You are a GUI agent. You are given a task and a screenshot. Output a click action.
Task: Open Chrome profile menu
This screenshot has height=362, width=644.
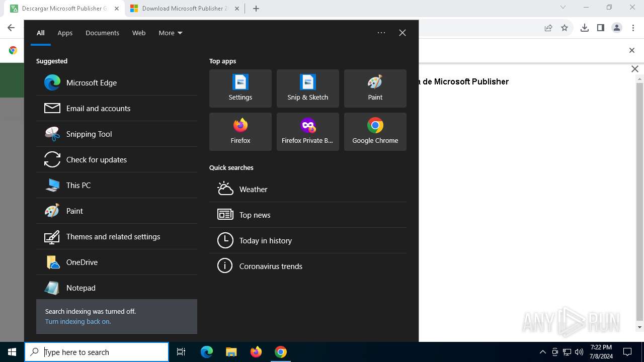pos(617,28)
